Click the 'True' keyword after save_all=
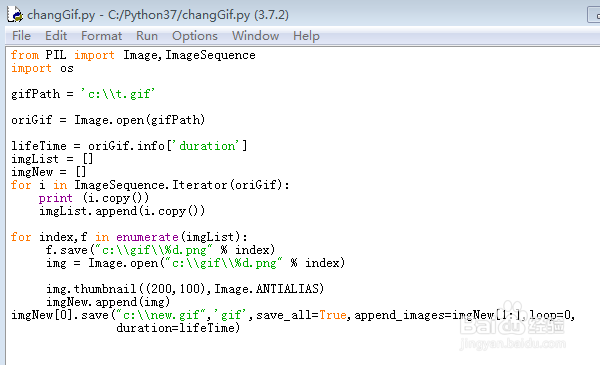600x365 pixels. pos(333,315)
